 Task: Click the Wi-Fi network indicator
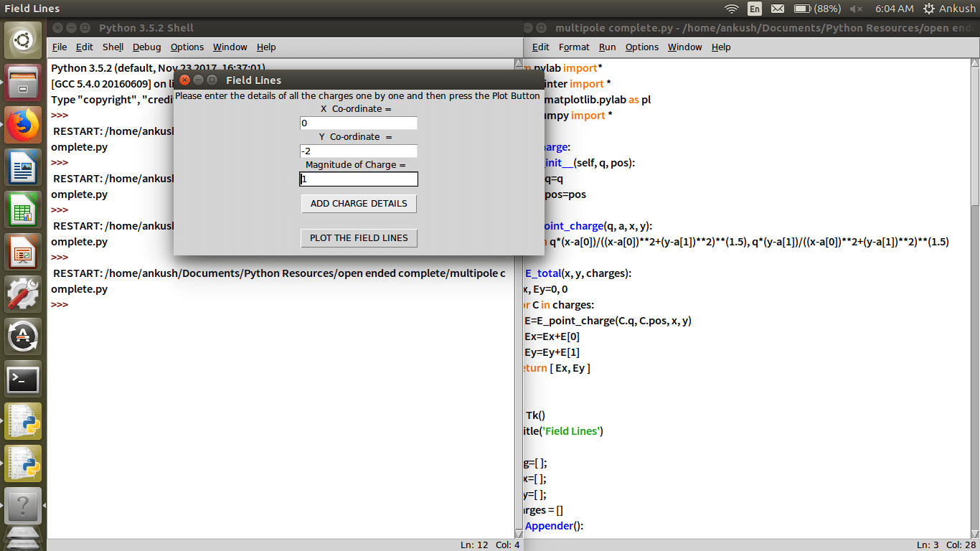731,9
